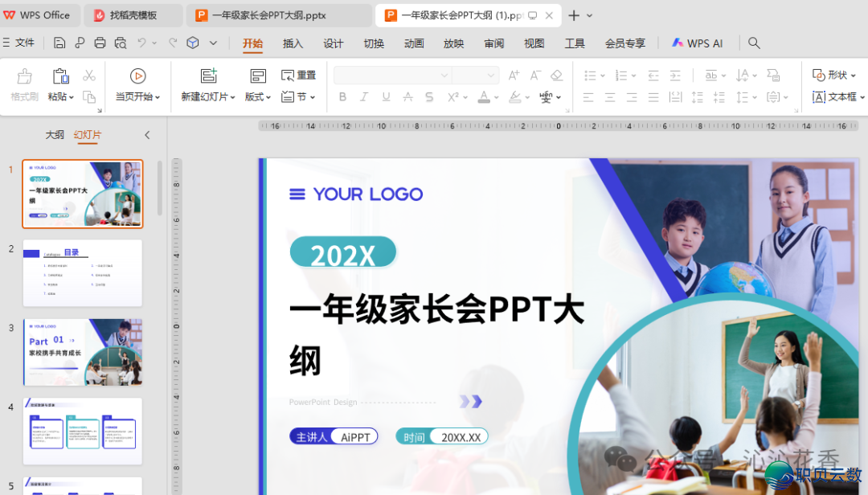Toggle Align Left paragraph
The width and height of the screenshot is (868, 495).
click(588, 98)
